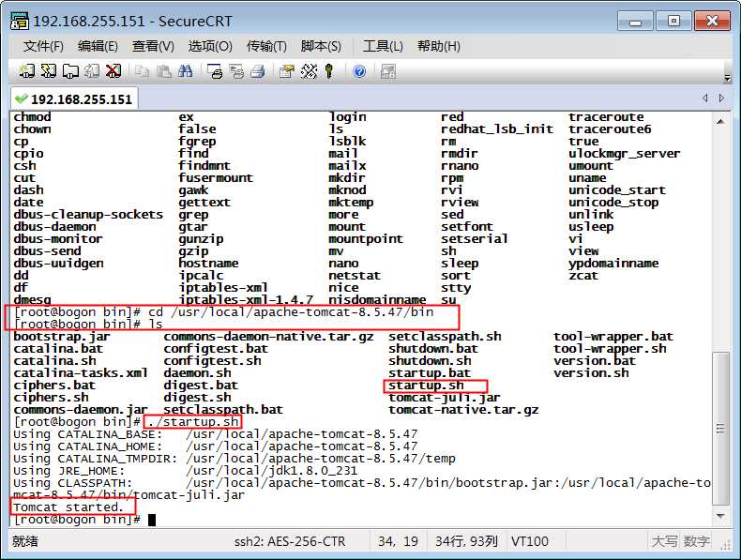Click 'unicode_start' in the command list
This screenshot has width=741, height=560.
coord(617,190)
